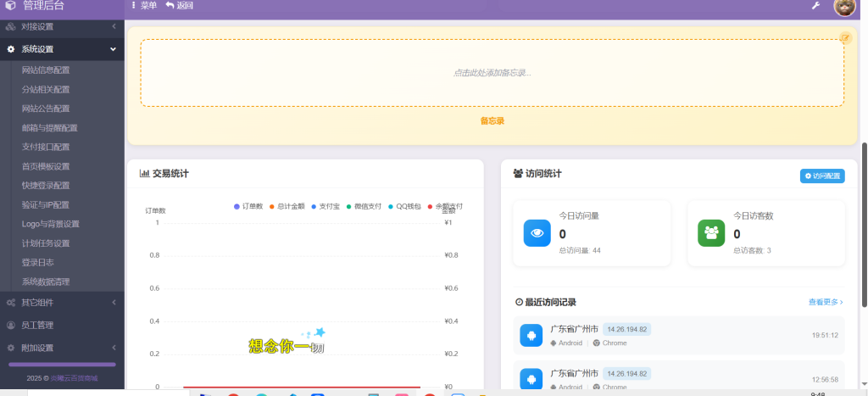Open the 炎曦云百货商城 footer link

(74, 378)
